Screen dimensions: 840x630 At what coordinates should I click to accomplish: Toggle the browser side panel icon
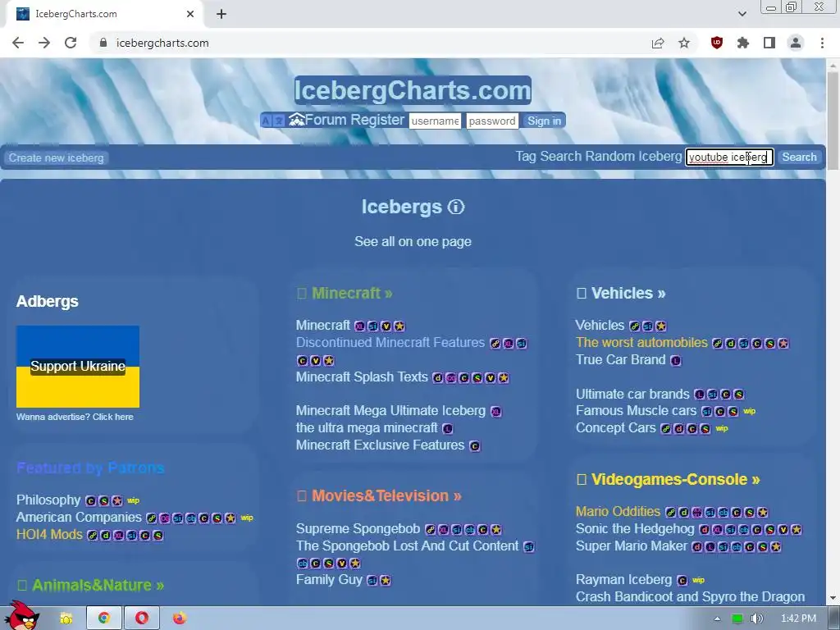(769, 43)
